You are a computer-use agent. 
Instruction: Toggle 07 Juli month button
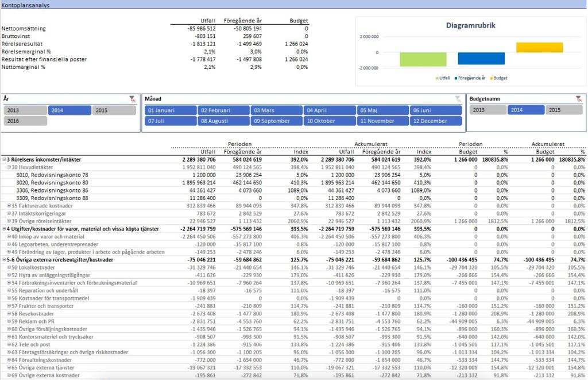click(x=171, y=121)
